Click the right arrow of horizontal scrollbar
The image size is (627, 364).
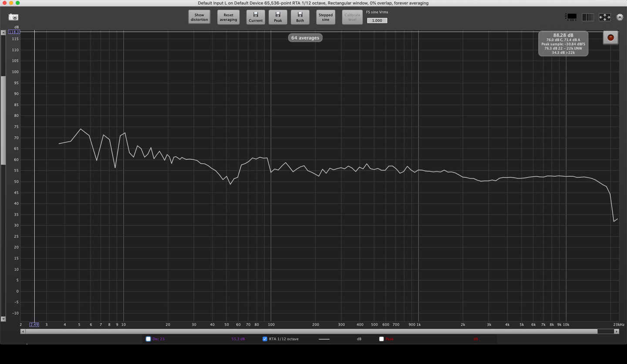(617, 331)
